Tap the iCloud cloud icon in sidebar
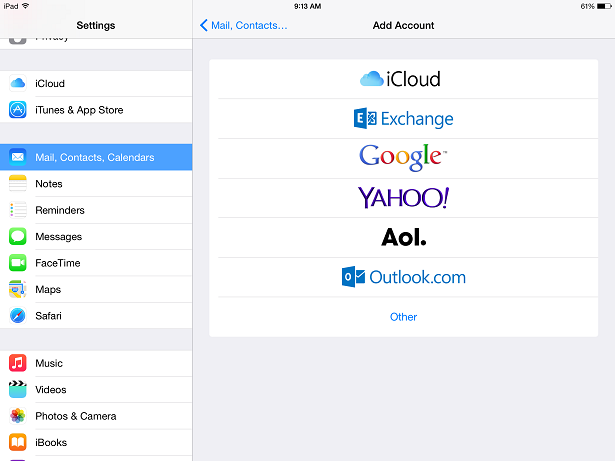 click(18, 83)
